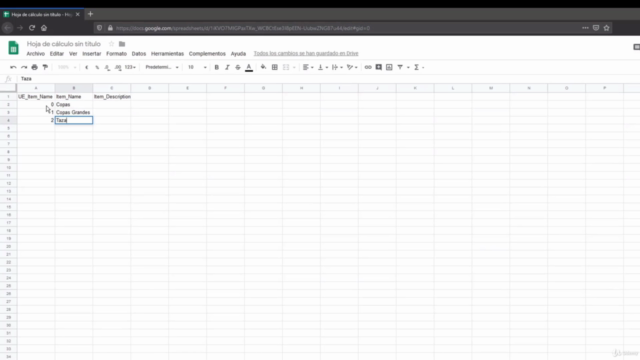Open fill color picker

[x=263, y=67]
